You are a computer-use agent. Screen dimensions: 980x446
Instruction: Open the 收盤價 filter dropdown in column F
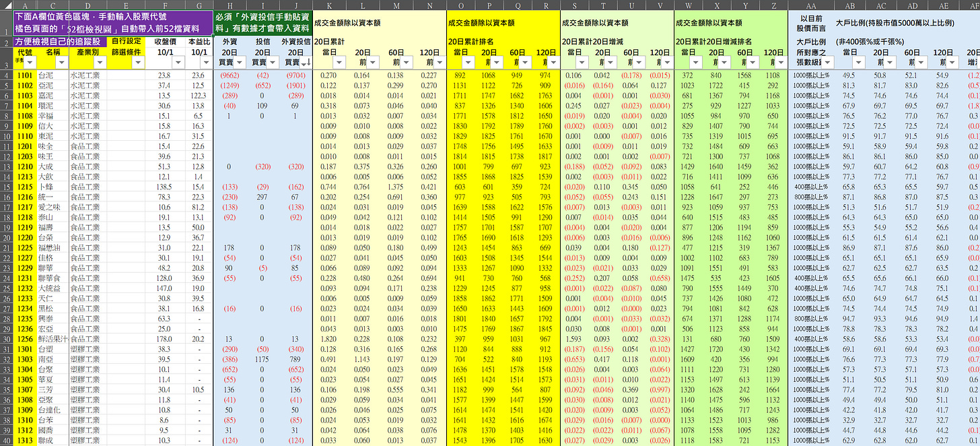(178, 63)
